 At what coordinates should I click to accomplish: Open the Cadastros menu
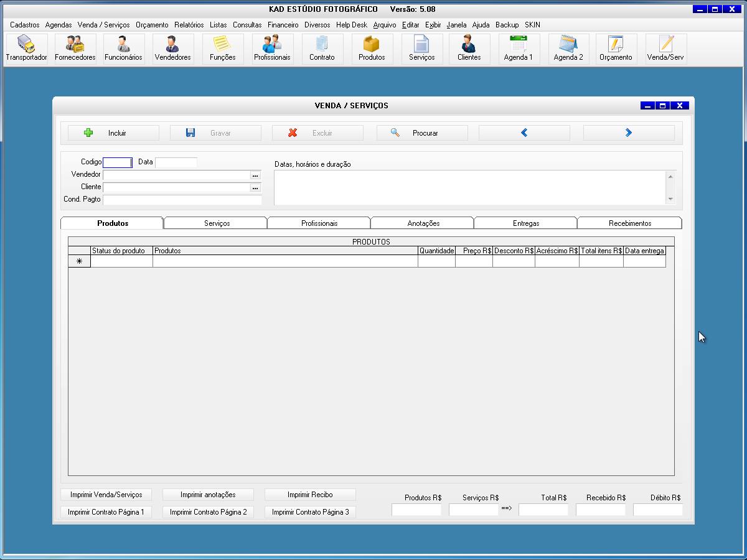24,25
